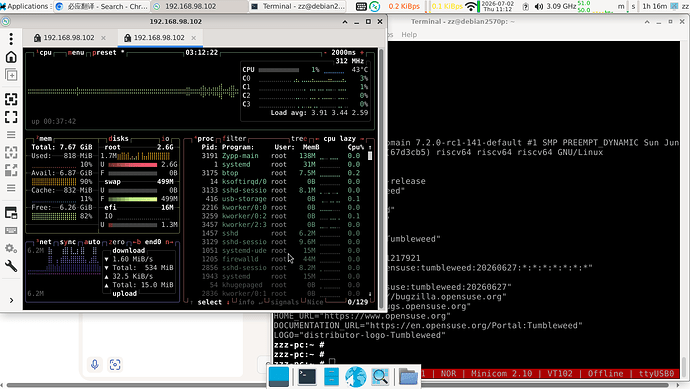Image resolution: width=690 pixels, height=389 pixels.
Task: Click the microphone icon in browser page
Action: 95,364
